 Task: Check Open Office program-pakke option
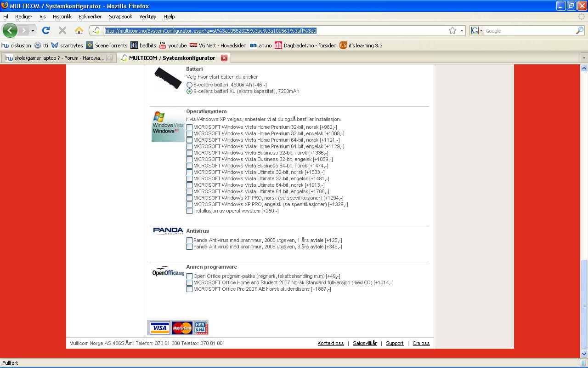click(189, 276)
